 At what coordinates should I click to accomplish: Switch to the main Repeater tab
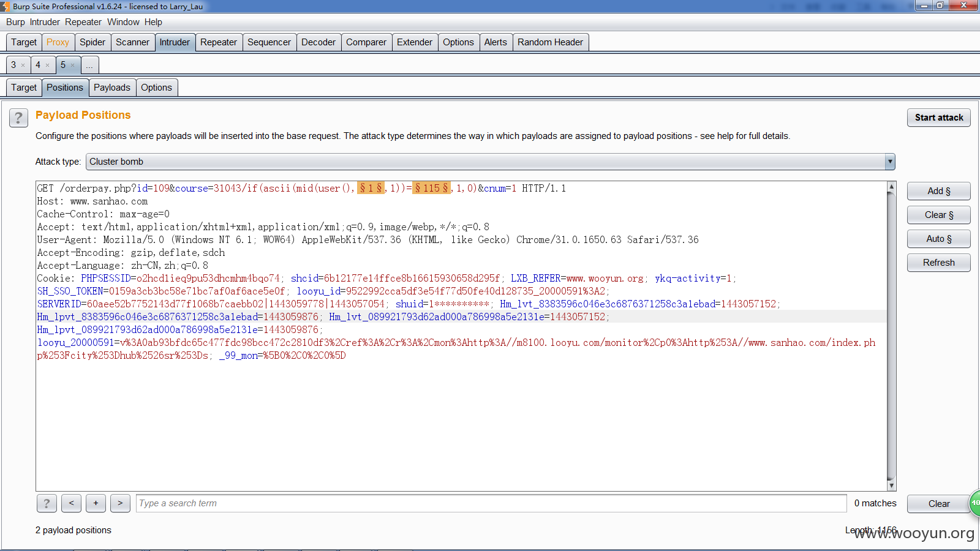219,42
